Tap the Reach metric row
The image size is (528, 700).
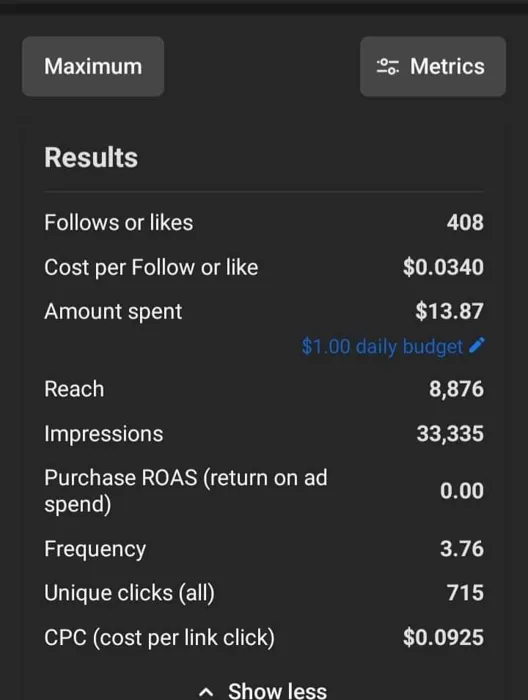264,389
